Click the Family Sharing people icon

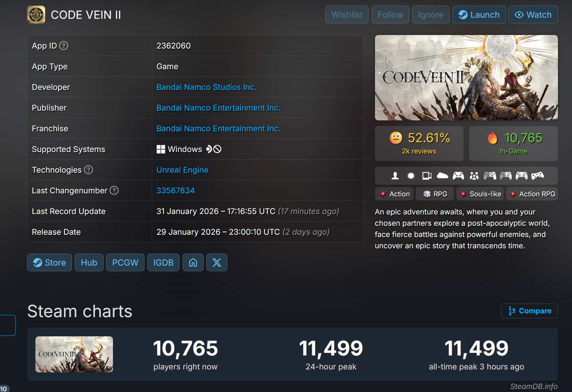point(474,176)
